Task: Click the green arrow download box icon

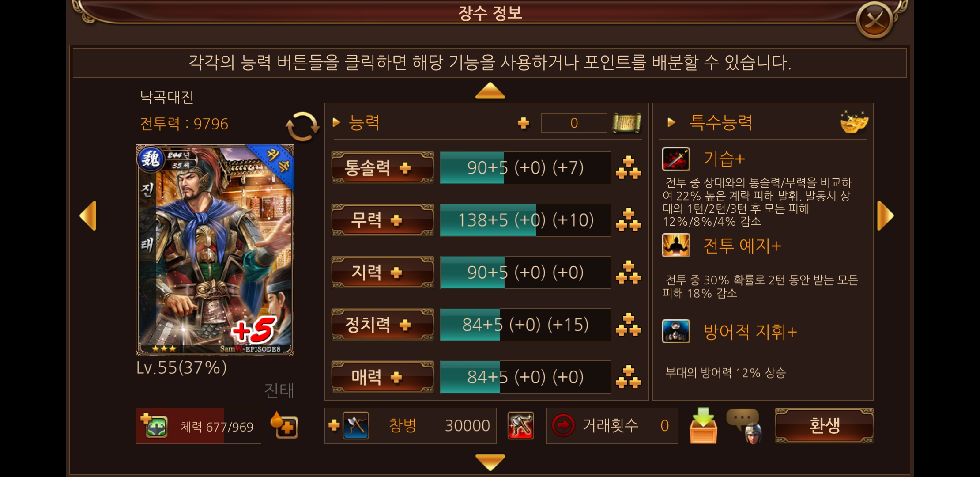Action: click(703, 426)
